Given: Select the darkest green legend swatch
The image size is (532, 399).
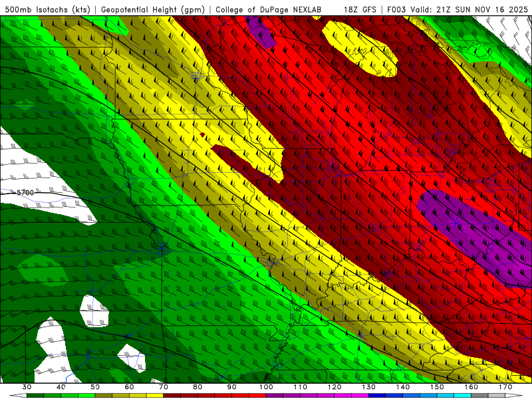Looking at the screenshot, I should pyautogui.click(x=35, y=395).
